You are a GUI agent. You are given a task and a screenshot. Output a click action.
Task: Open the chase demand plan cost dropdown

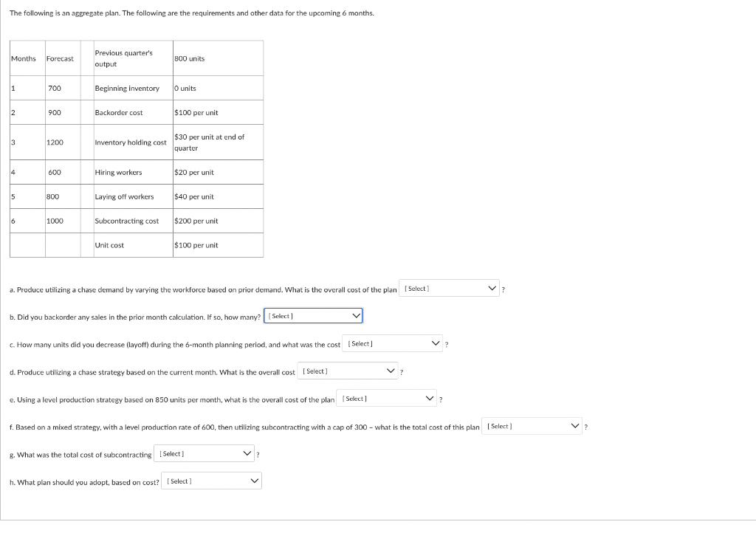[448, 289]
